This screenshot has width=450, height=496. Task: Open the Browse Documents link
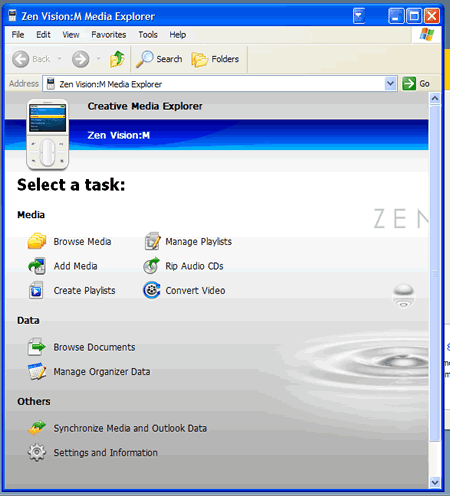coord(94,347)
